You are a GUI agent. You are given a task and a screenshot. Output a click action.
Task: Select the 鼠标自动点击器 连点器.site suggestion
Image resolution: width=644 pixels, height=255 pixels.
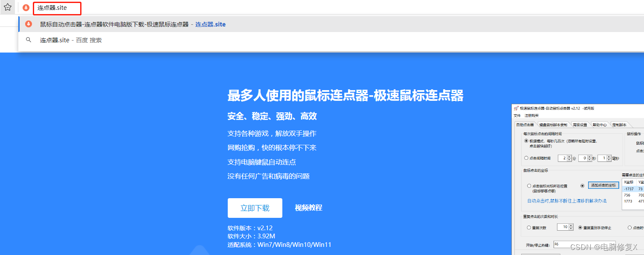331,24
